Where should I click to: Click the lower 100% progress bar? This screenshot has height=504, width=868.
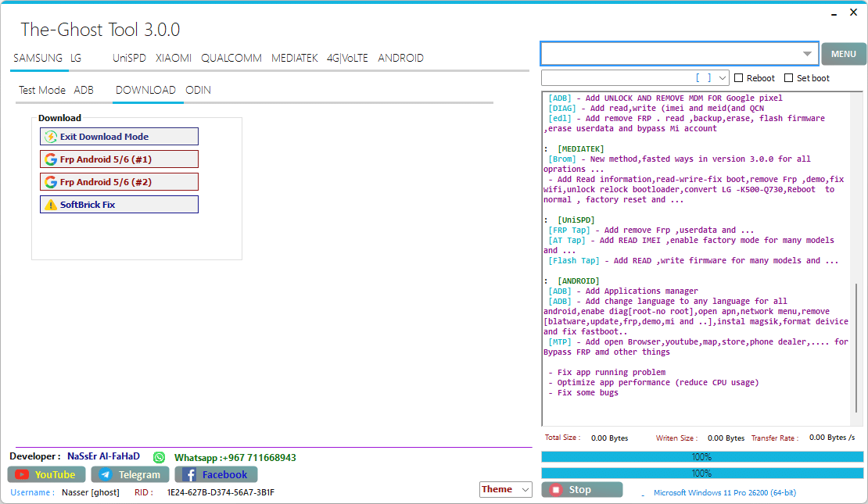702,474
